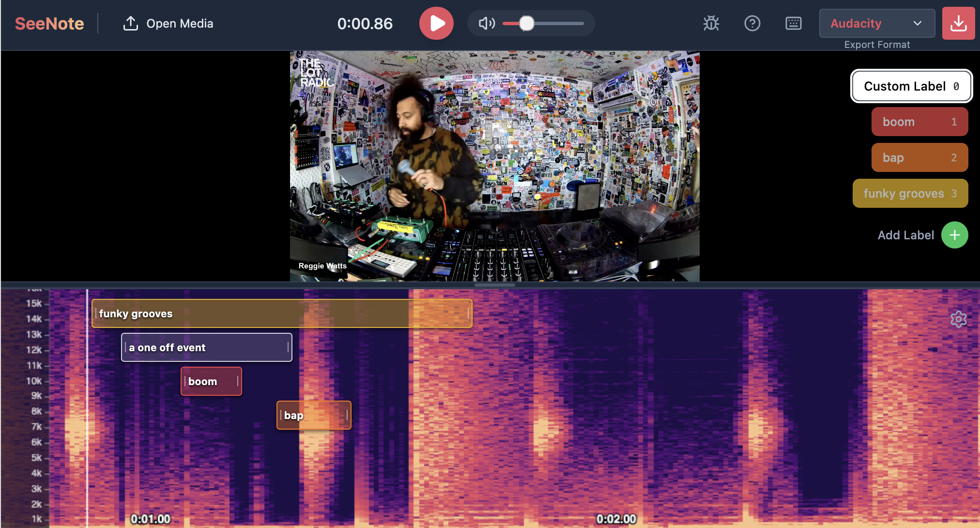Click the green Add Label plus button

pos(954,235)
